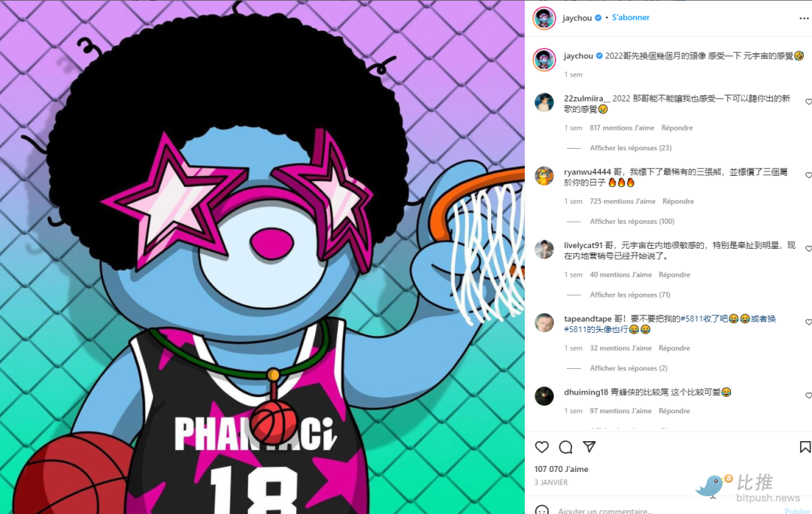Like 22zulmiira__ comment with heart
The width and height of the screenshot is (812, 514).
(x=808, y=102)
